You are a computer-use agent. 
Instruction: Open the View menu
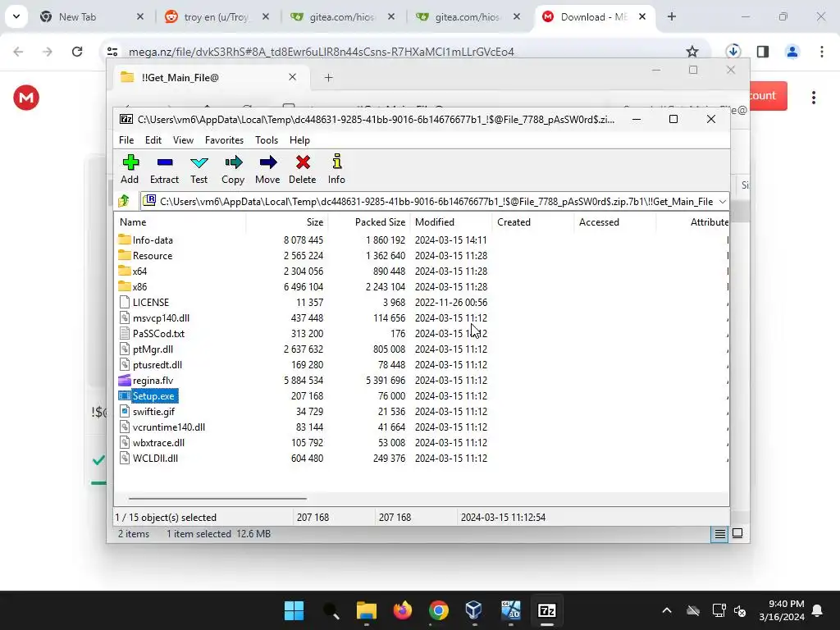tap(183, 139)
